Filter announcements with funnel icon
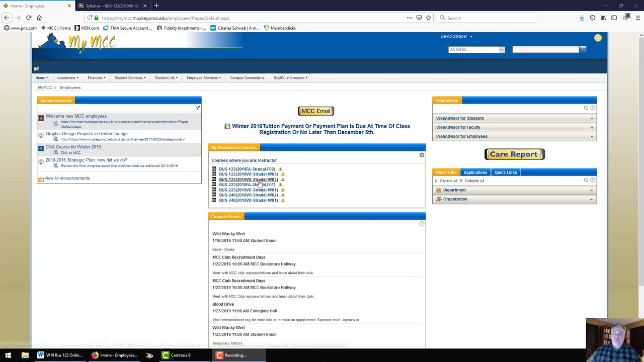 tap(198, 108)
